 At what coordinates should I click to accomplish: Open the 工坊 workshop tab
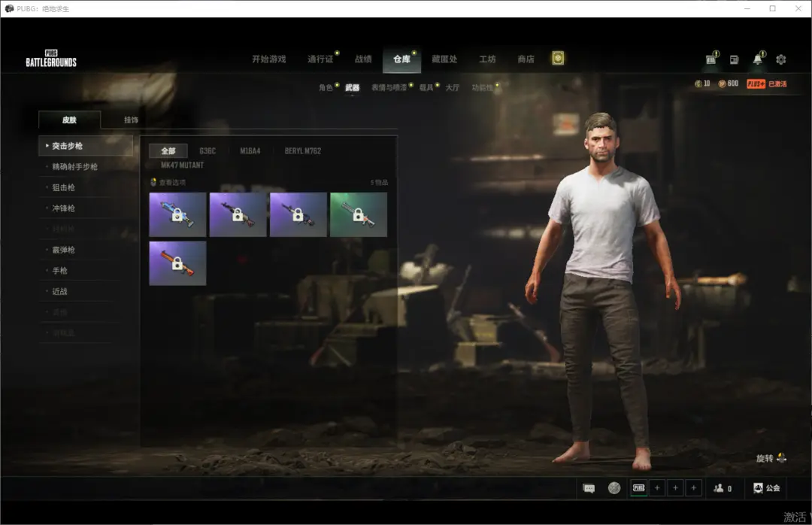point(487,59)
